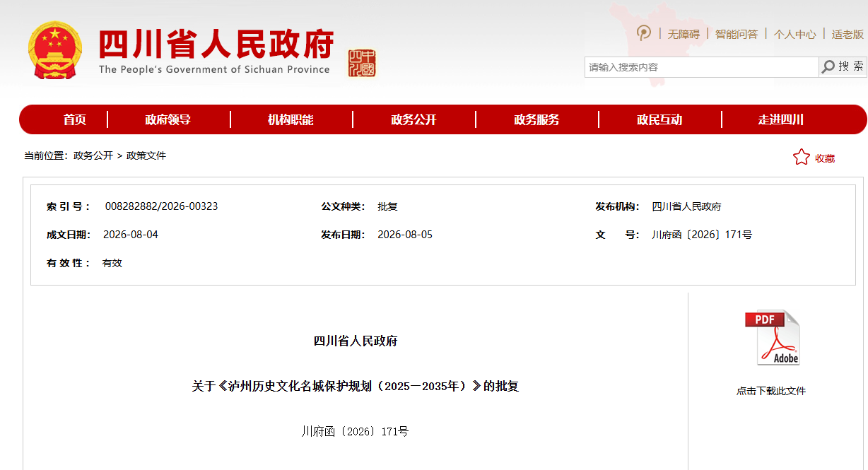The height and width of the screenshot is (470, 868).
Task: Click the red seal stamp icon
Action: (362, 64)
